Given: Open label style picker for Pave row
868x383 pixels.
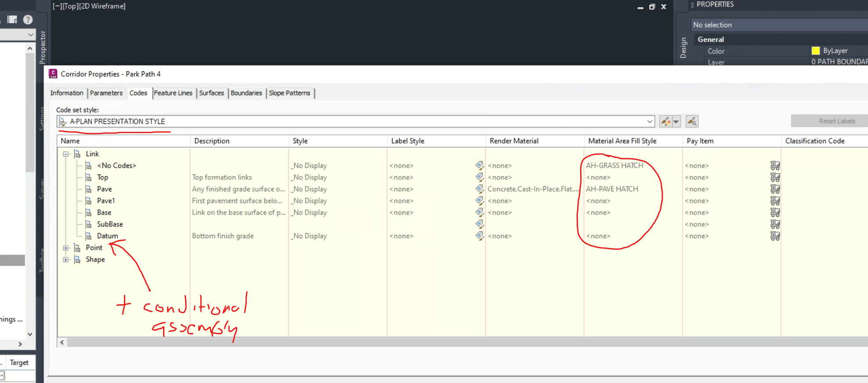Looking at the screenshot, I should click(479, 189).
